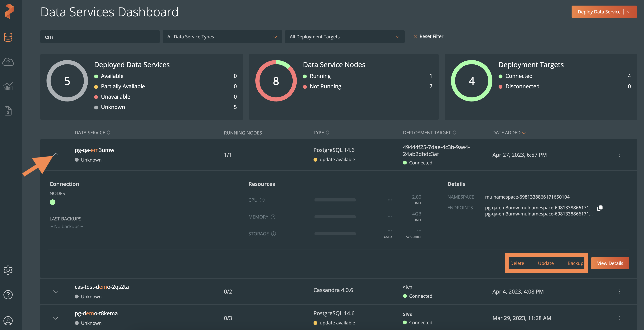This screenshot has width=644, height=330.
Task: Click the pg-demo-t8kema service name
Action: coord(96,313)
